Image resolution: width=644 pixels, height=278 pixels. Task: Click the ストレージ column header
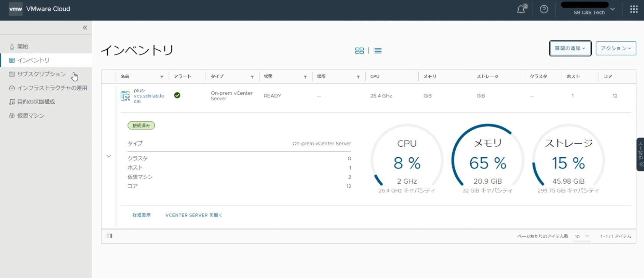point(487,76)
